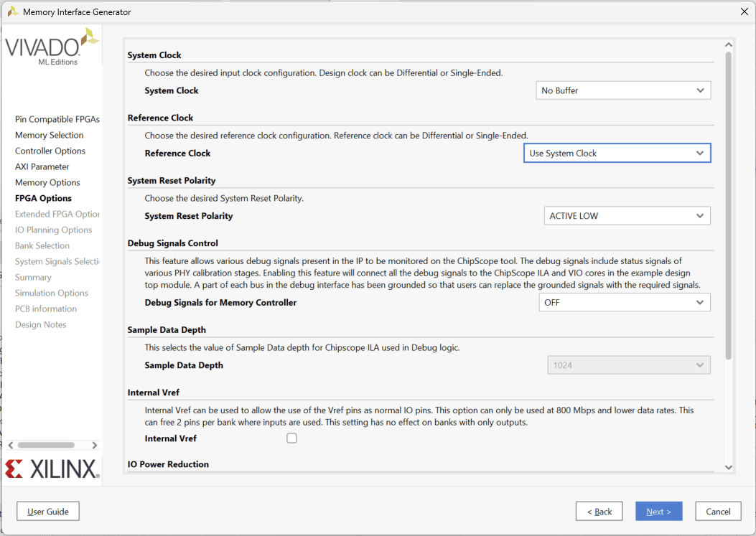The height and width of the screenshot is (536, 756).
Task: Select Memory Selection in the sidebar
Action: (50, 135)
